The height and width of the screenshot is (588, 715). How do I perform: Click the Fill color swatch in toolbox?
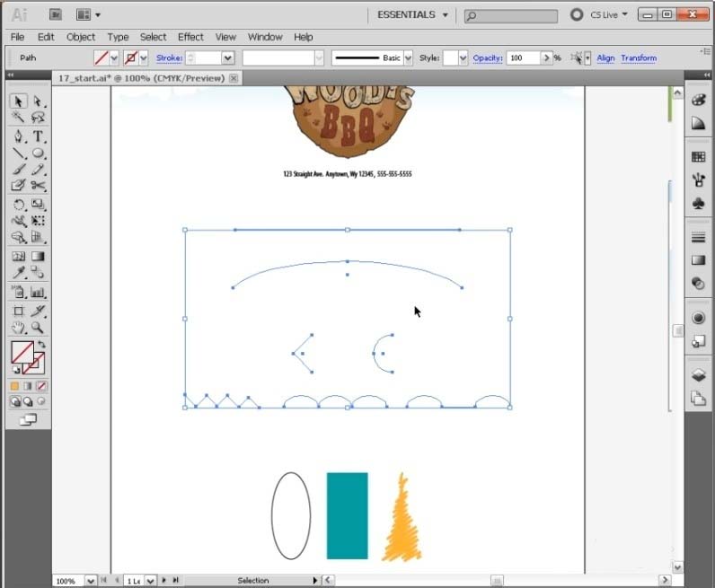[22, 352]
